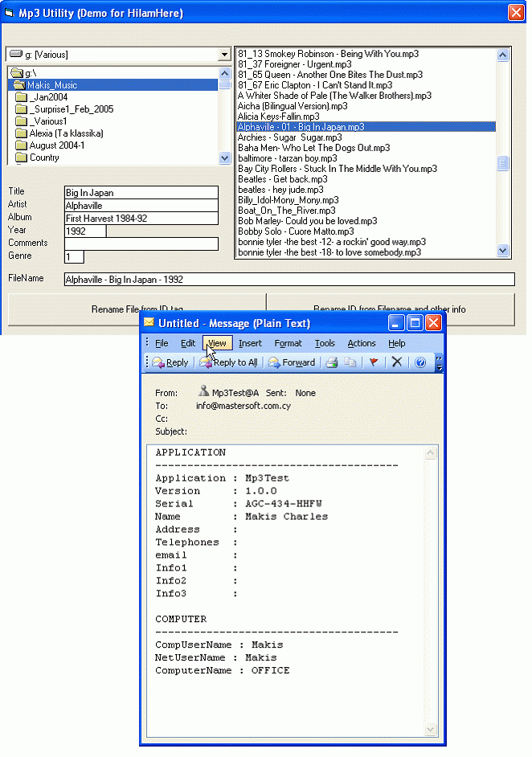Viewport: 532px width, 757px height.
Task: Click into the Comments text field
Action: (141, 243)
